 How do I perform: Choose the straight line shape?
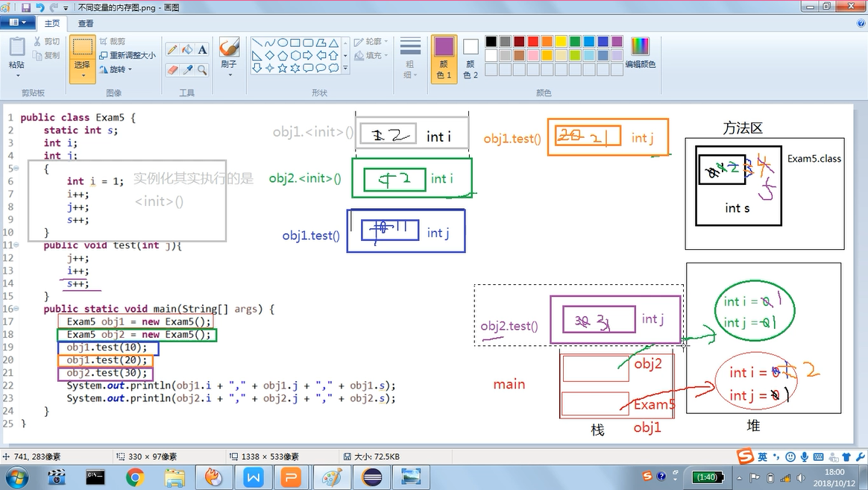click(x=257, y=43)
